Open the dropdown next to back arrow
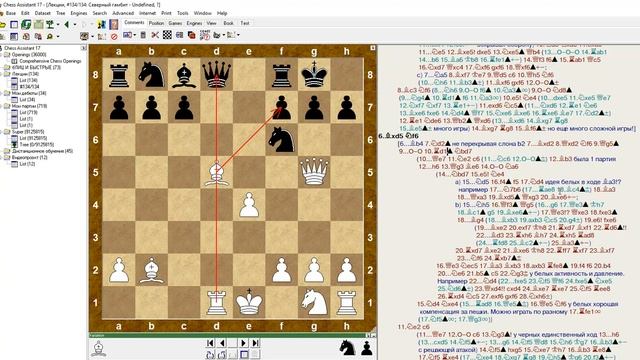The width and height of the screenshot is (640, 360). pyautogui.click(x=75, y=24)
